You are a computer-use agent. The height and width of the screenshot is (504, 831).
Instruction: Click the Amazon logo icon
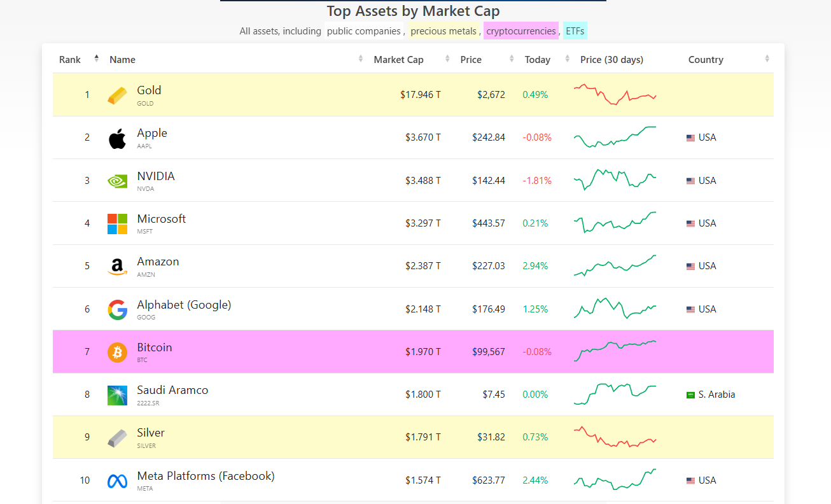click(x=117, y=267)
